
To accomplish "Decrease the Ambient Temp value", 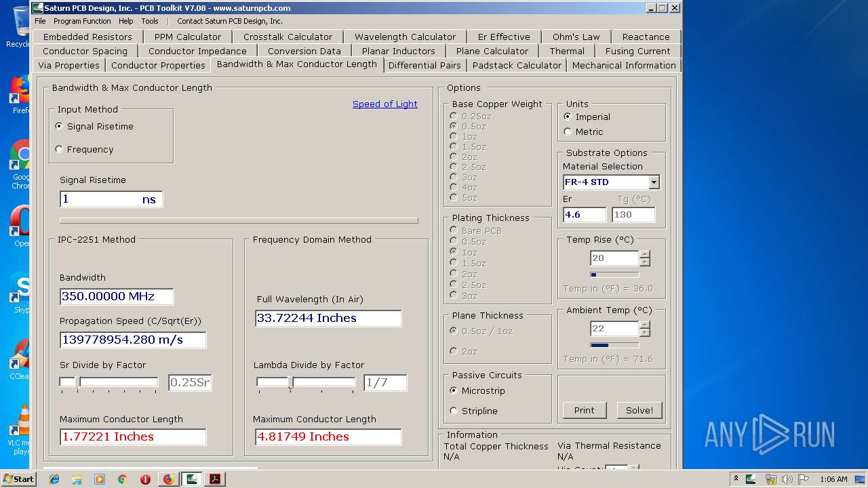I will click(645, 332).
